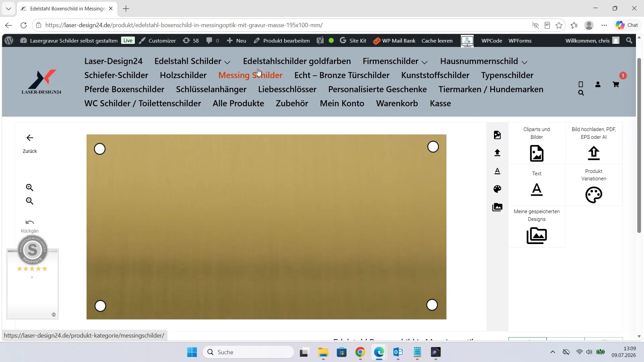Click the Cache leeren button
Screen dimensions: 644x362
tap(437, 41)
